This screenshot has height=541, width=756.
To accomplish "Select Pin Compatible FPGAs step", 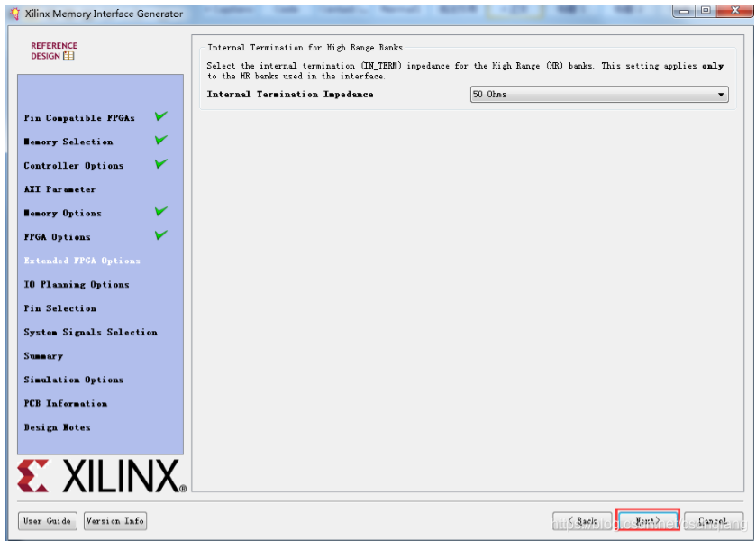I will click(x=79, y=118).
